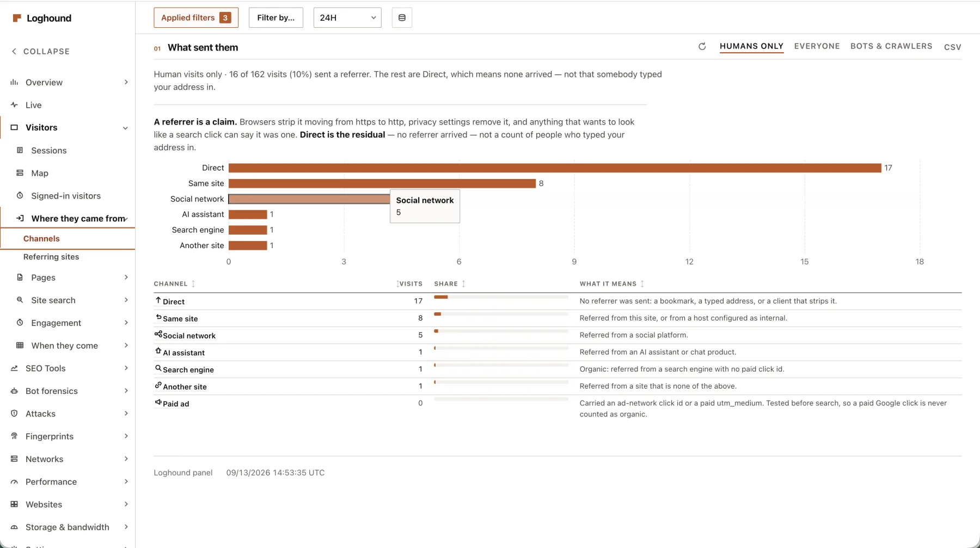
Task: Collapse the Visitors section chevron
Action: [x=125, y=128]
